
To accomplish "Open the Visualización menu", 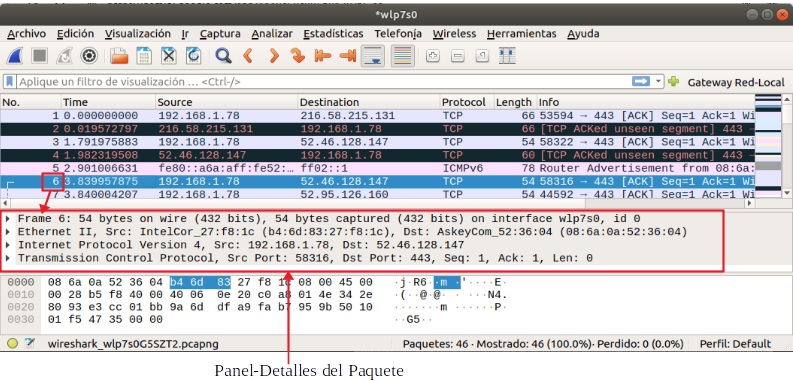I will (138, 34).
